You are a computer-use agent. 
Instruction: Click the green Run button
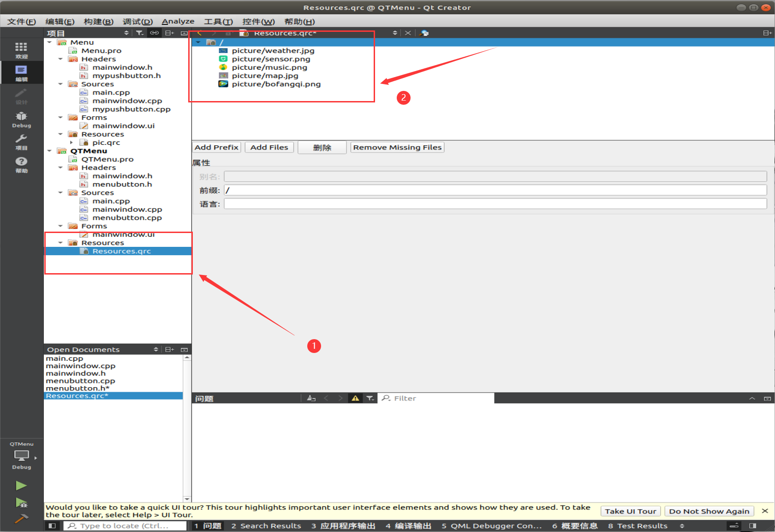point(21,485)
